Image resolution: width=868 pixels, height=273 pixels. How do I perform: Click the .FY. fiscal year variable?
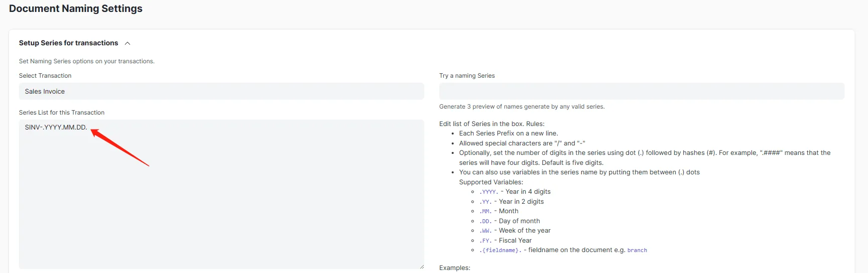485,241
